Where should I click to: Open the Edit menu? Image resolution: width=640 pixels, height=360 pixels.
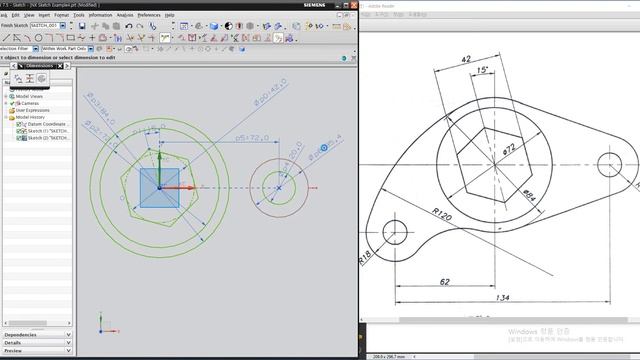coord(16,15)
